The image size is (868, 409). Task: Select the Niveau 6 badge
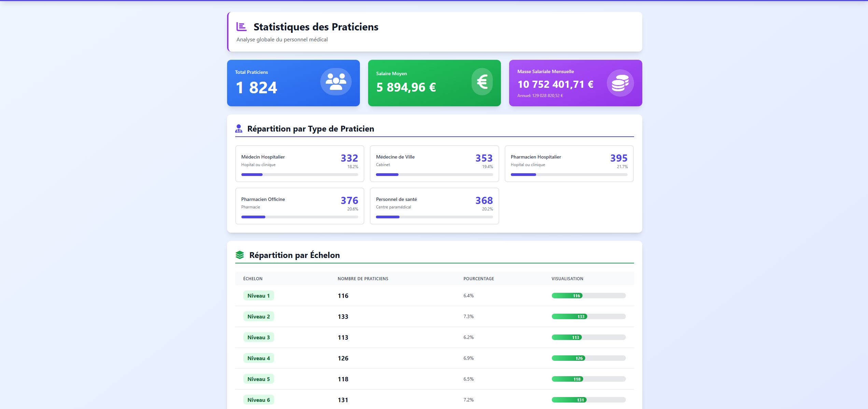pyautogui.click(x=258, y=400)
